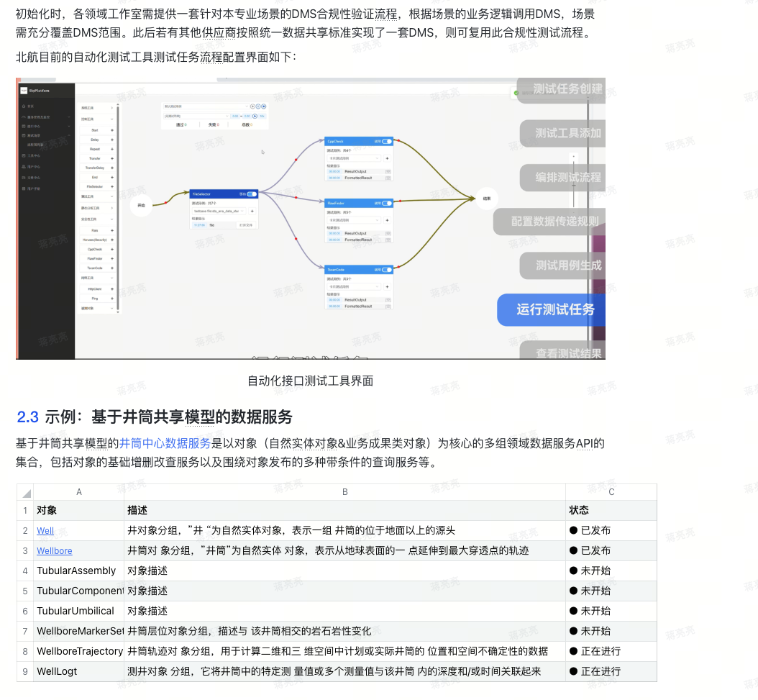Click the 已发布 status cell for Well
This screenshot has height=700, width=758.
click(x=595, y=530)
